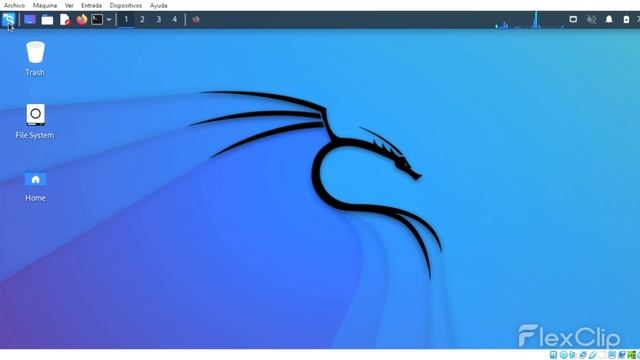Click the VirtualBox display status icon
Image resolution: width=640 pixels, height=360 pixels.
point(612,355)
